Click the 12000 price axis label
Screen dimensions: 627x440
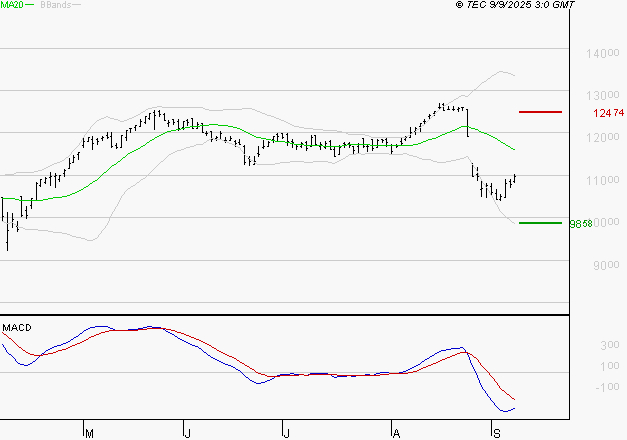point(603,138)
